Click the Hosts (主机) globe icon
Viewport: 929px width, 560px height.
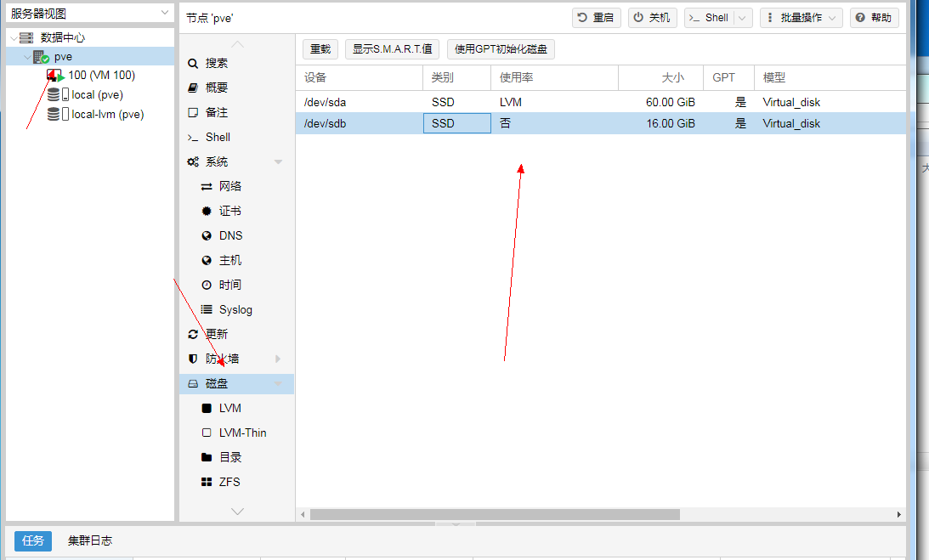coord(207,260)
